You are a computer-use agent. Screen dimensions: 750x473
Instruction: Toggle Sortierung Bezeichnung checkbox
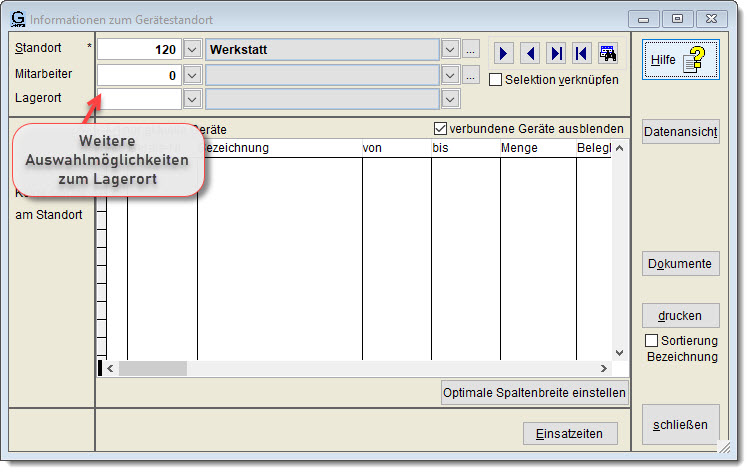click(x=652, y=341)
